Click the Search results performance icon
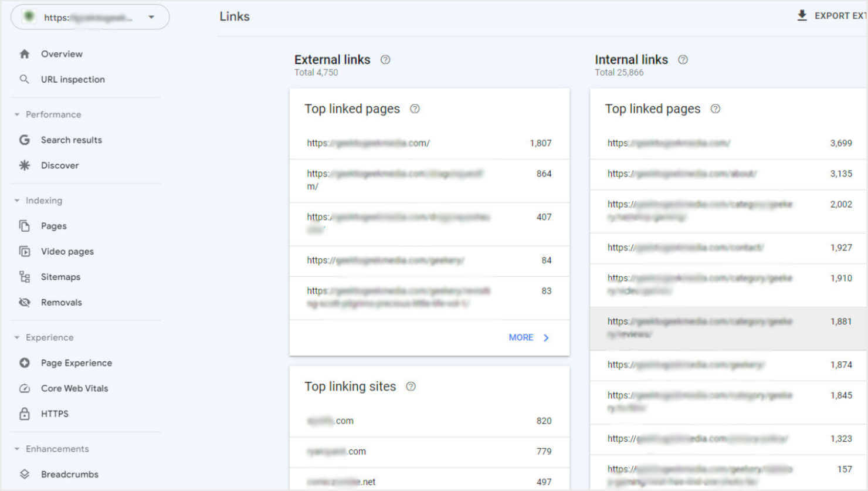Screen dimensions: 868x491 (24, 140)
